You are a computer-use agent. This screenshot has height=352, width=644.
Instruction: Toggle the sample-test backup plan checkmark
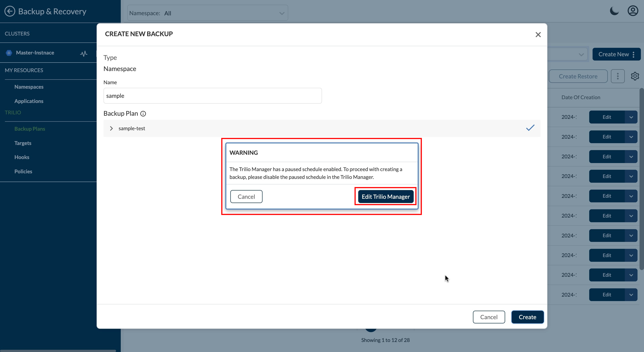[x=530, y=128]
